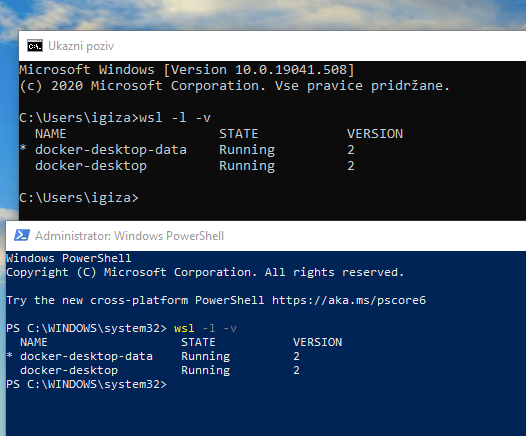Click the docker-desktop-data entry in Command Prompt
Screen dimensions: 526x436
point(111,150)
